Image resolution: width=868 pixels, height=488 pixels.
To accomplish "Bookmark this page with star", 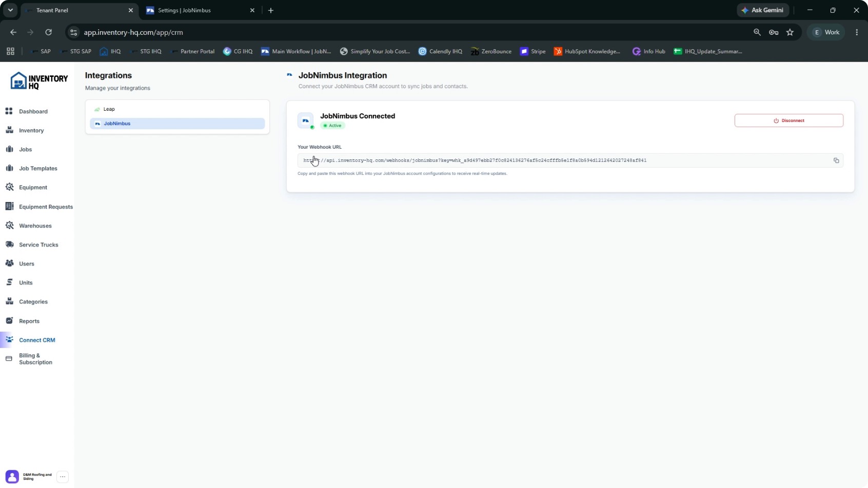I will (x=790, y=32).
